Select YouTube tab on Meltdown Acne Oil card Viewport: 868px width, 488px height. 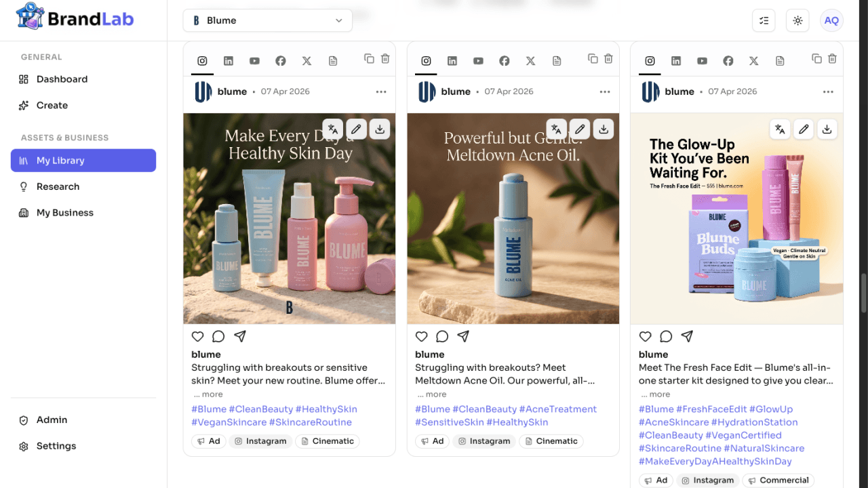478,61
